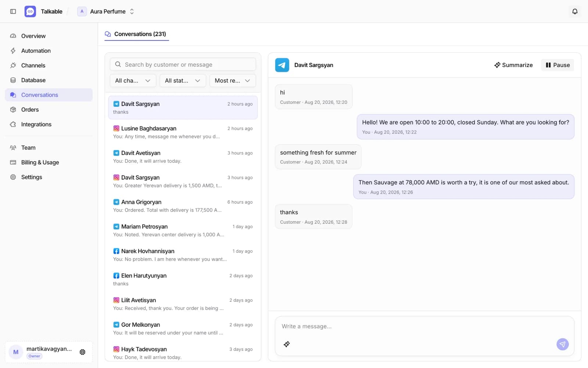
Task: Click the AI sparkle icon in composer
Action: click(287, 344)
